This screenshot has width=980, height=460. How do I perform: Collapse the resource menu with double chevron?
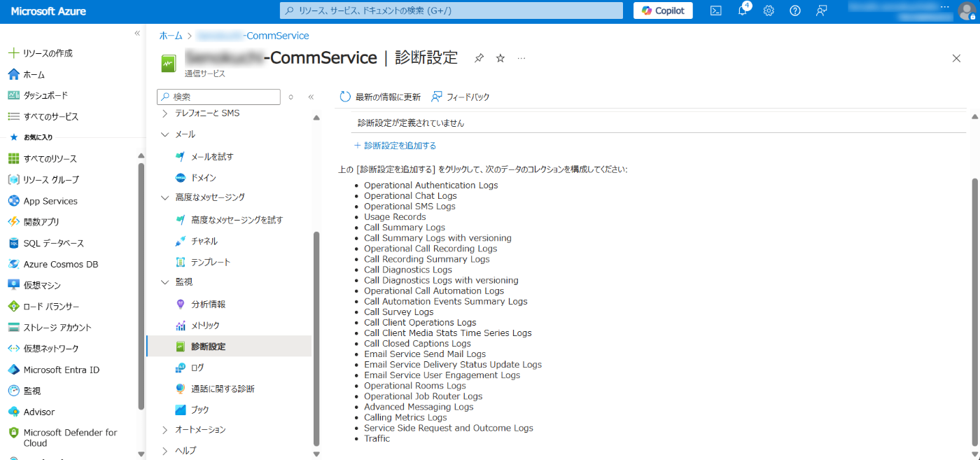[311, 97]
